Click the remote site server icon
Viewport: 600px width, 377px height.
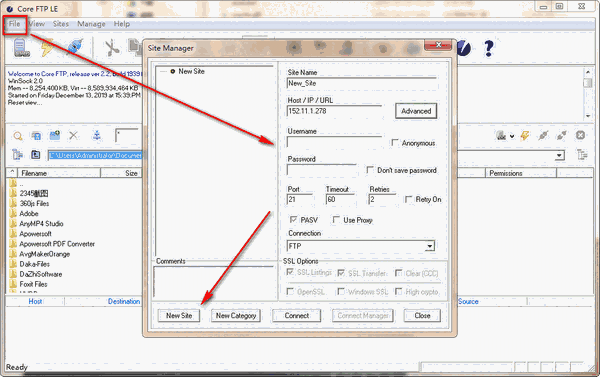[501, 135]
